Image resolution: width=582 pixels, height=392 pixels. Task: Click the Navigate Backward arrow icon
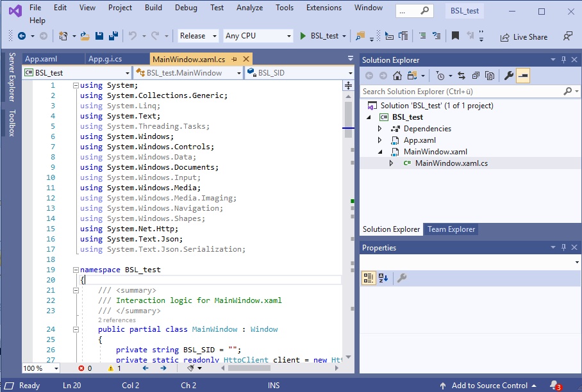click(x=22, y=37)
